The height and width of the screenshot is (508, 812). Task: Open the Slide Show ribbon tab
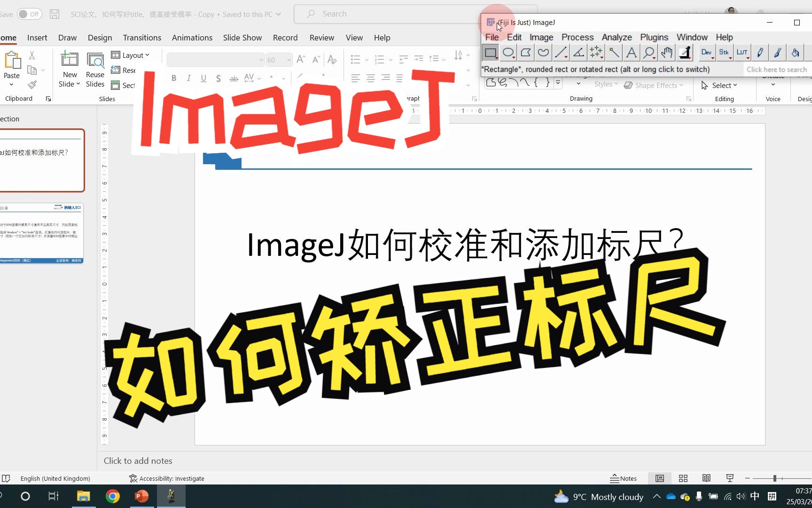pos(242,38)
